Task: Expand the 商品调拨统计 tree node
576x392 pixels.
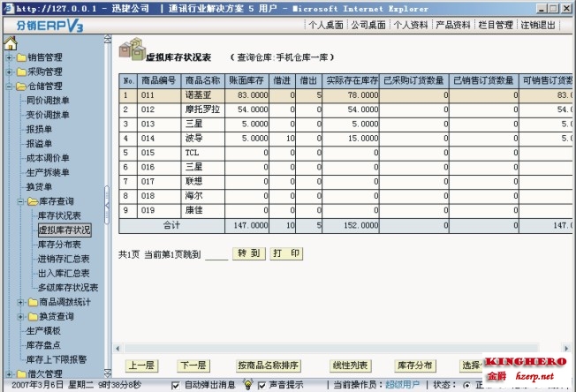Action: pos(21,303)
